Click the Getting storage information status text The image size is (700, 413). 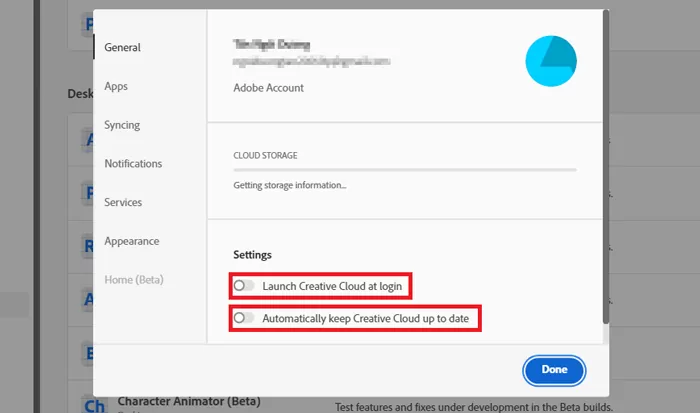coord(289,185)
